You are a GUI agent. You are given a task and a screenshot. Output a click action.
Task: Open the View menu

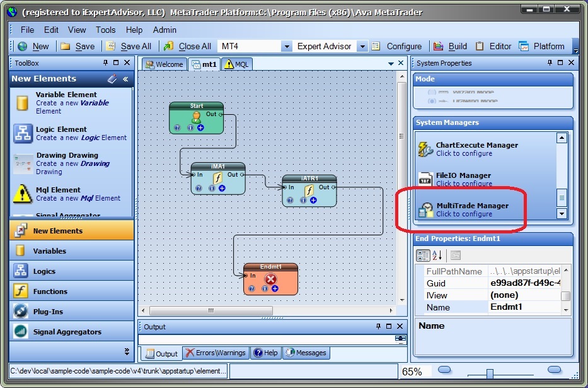77,30
